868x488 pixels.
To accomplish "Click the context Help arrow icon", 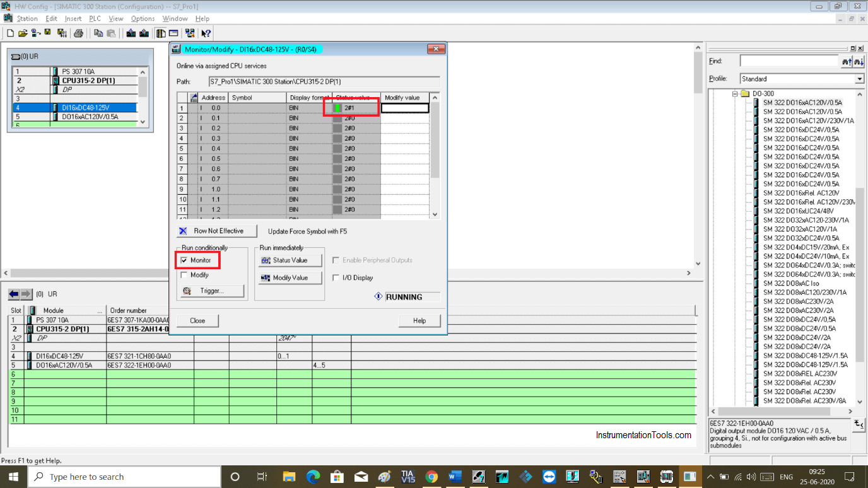I will 206,33.
